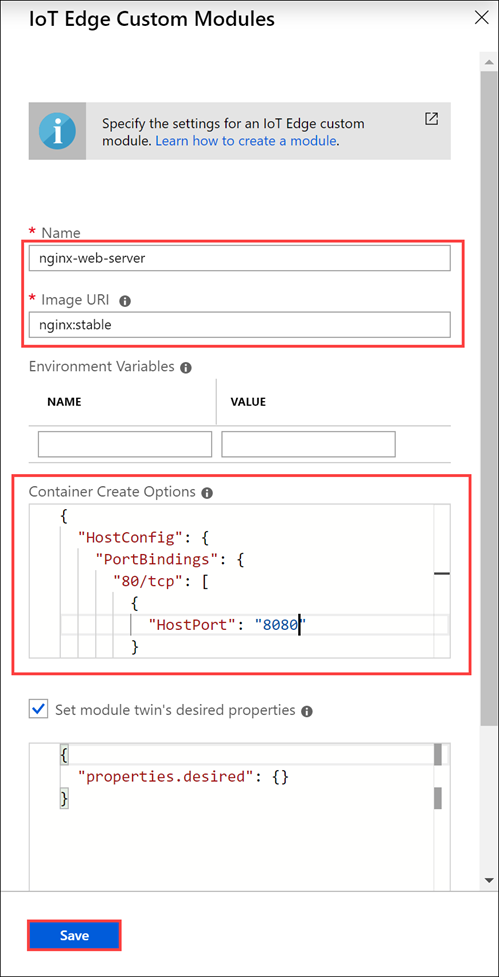This screenshot has height=977, width=500.
Task: Show the Environment Variables info icon
Action: (x=185, y=368)
